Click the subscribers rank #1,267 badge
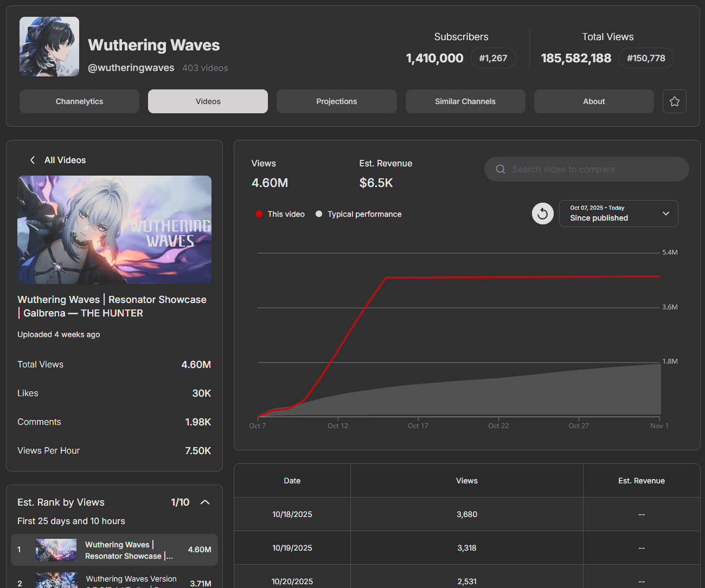Screen dimensions: 705x588 click(493, 58)
